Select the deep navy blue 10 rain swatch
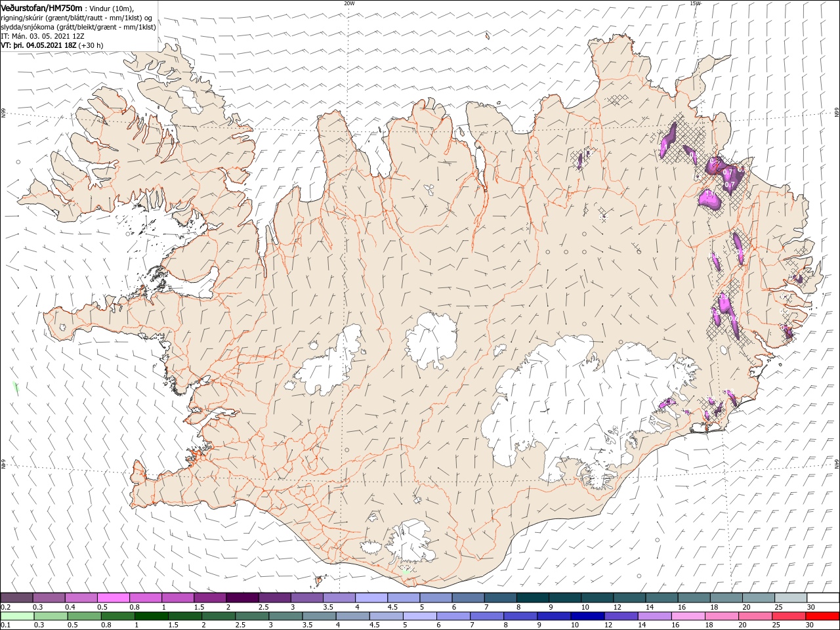 pyautogui.click(x=587, y=616)
